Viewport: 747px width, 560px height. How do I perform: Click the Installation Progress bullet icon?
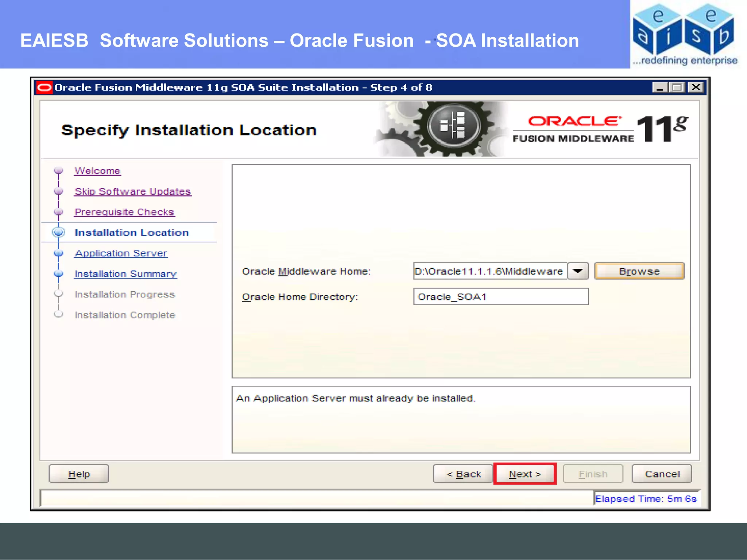pyautogui.click(x=58, y=294)
